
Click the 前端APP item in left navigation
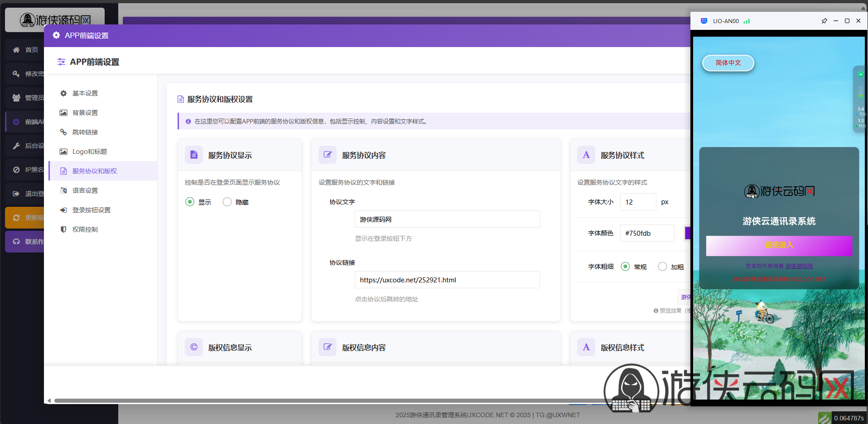[25, 122]
